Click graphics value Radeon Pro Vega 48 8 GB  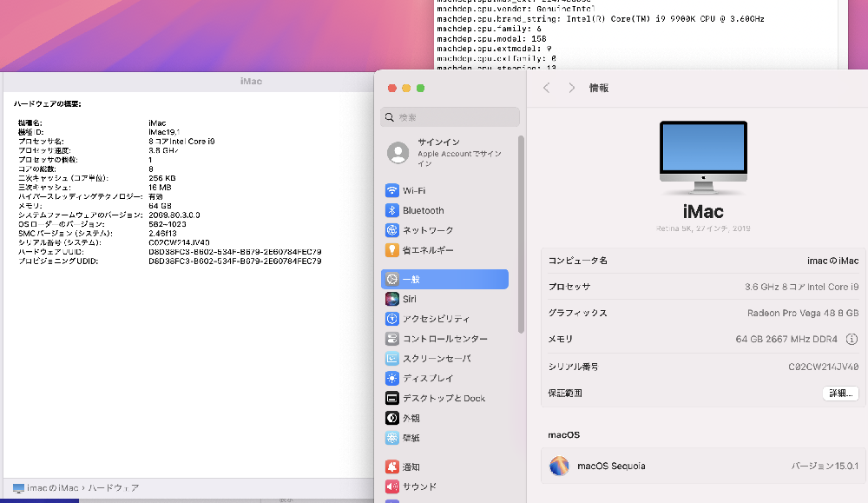coord(803,313)
